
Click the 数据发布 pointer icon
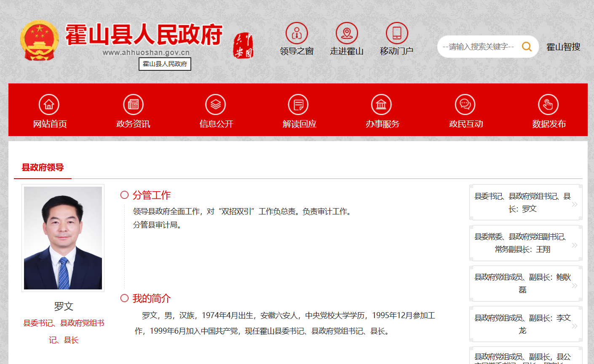click(548, 104)
